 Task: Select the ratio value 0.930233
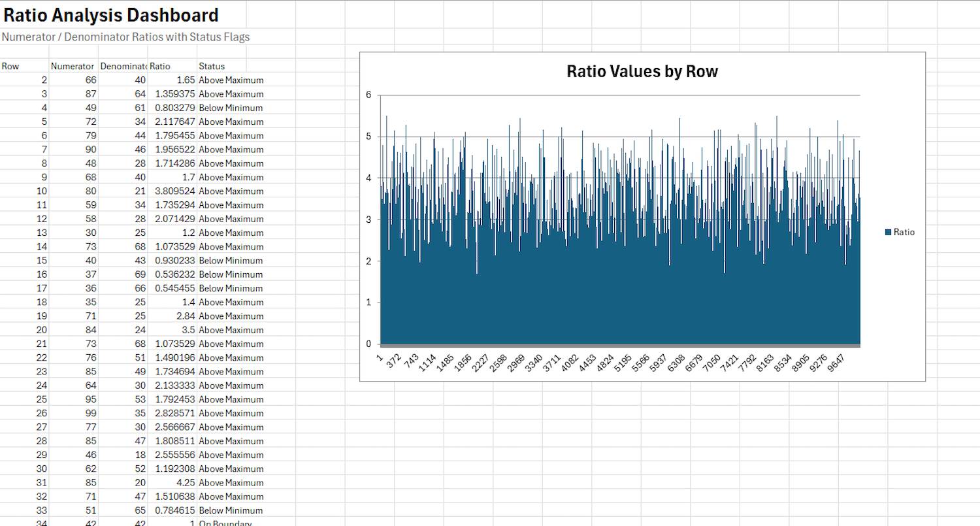[x=172, y=260]
